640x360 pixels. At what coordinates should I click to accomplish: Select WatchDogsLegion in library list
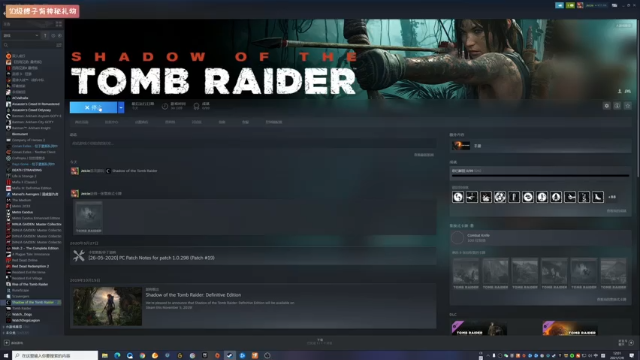point(26,320)
